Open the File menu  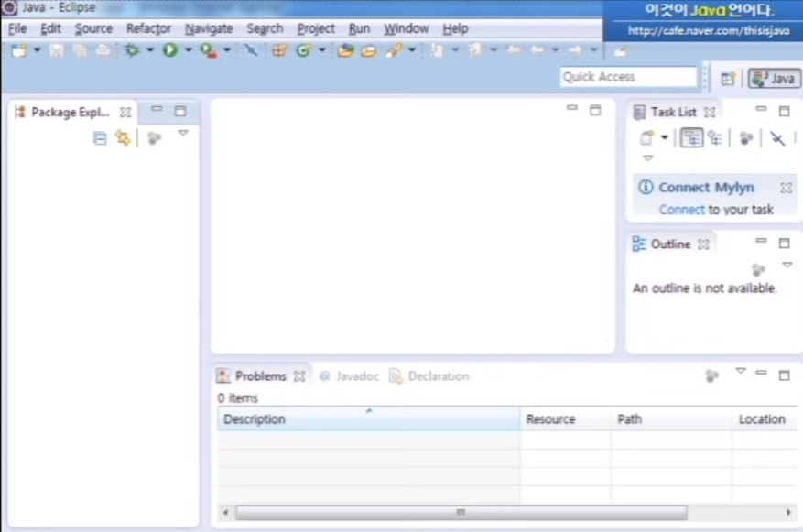pos(17,28)
